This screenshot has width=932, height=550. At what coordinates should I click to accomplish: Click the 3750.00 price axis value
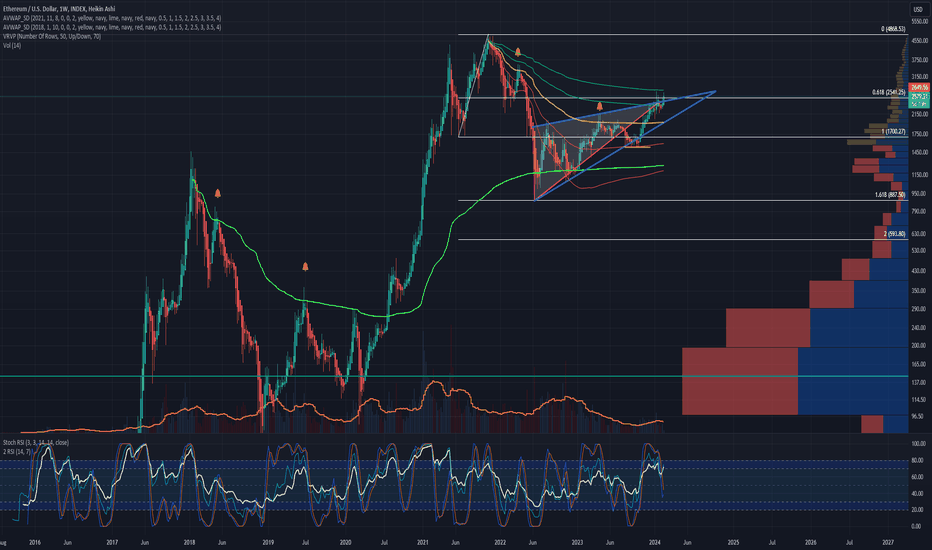pyautogui.click(x=919, y=60)
